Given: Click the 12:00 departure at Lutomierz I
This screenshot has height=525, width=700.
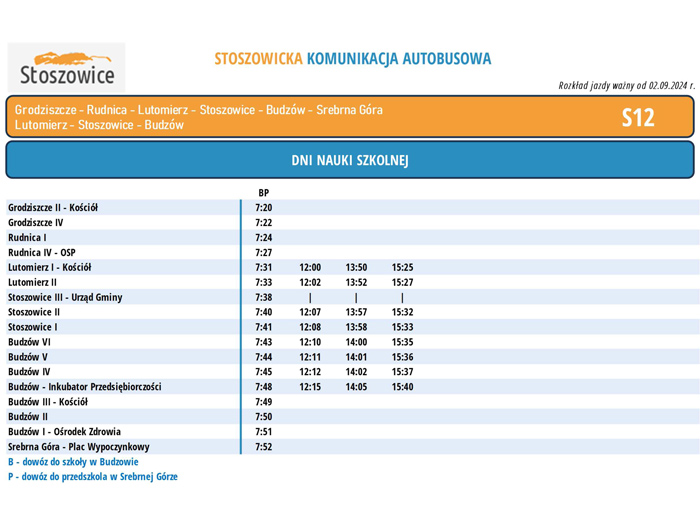Looking at the screenshot, I should [310, 267].
